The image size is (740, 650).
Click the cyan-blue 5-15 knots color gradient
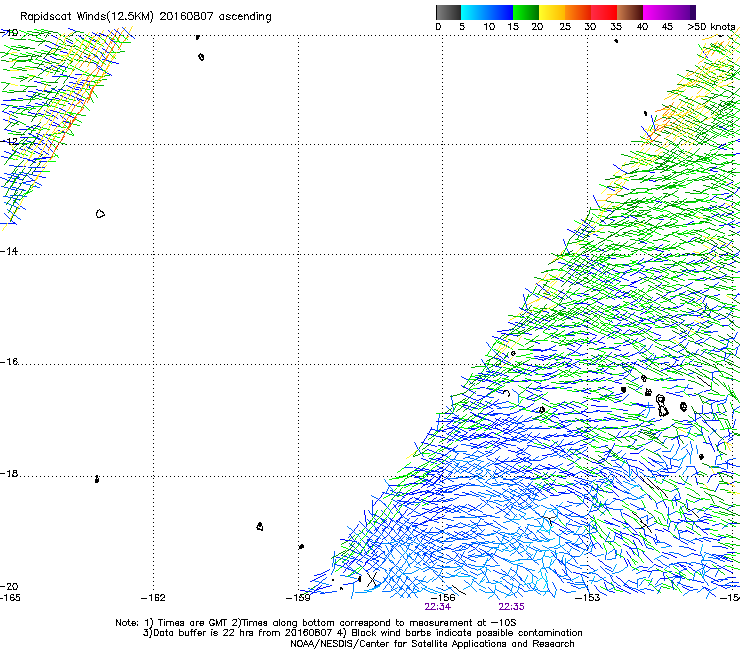[487, 12]
